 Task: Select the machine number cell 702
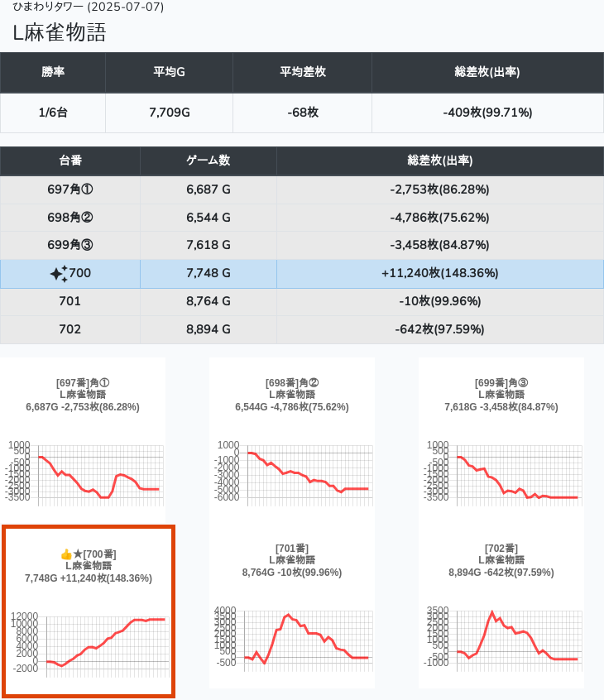click(x=70, y=329)
